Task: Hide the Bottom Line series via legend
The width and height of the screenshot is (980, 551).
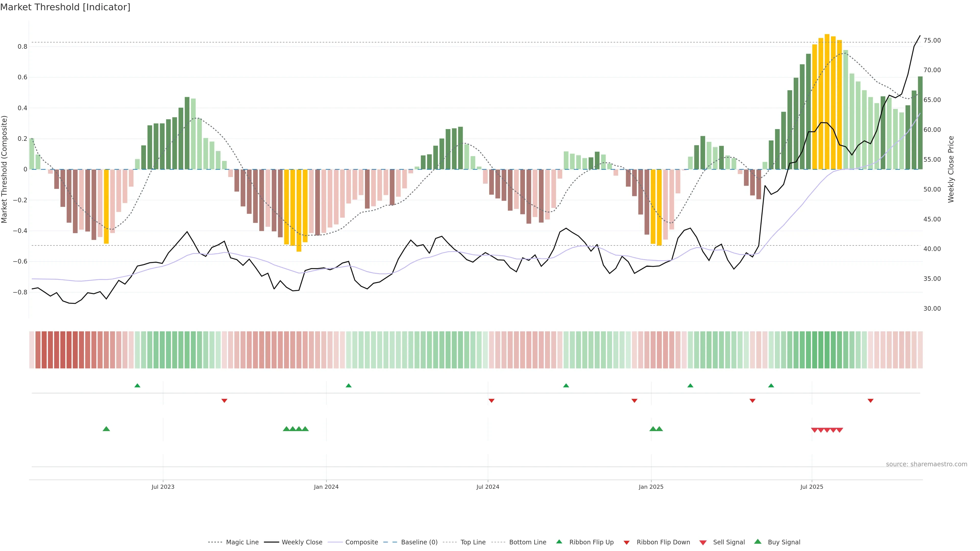Action: coord(527,542)
